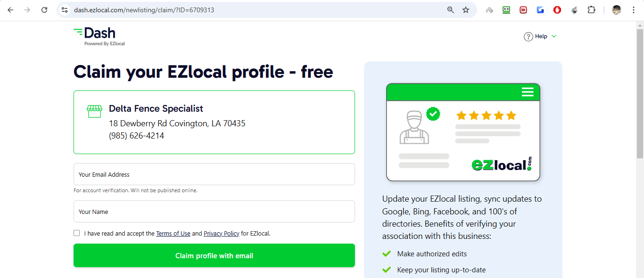Expand the Help dropdown arrow

[x=554, y=36]
